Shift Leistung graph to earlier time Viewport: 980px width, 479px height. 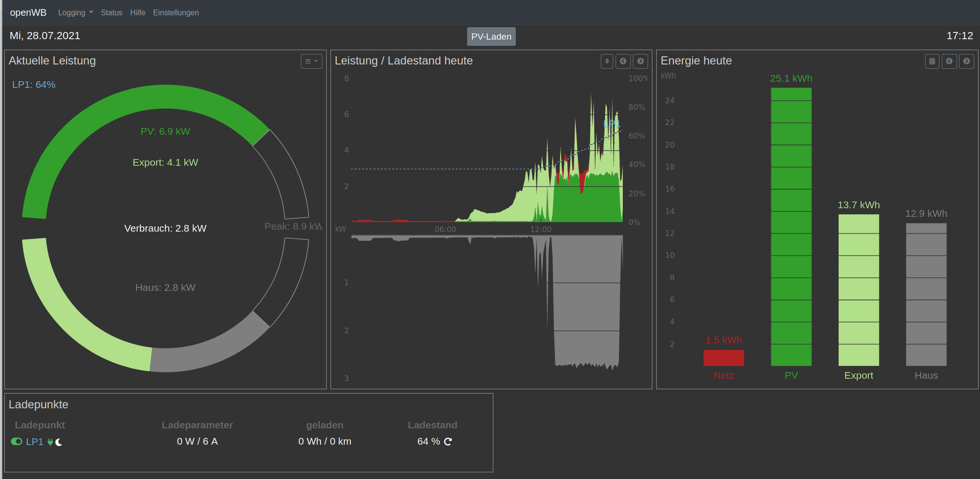pos(623,61)
